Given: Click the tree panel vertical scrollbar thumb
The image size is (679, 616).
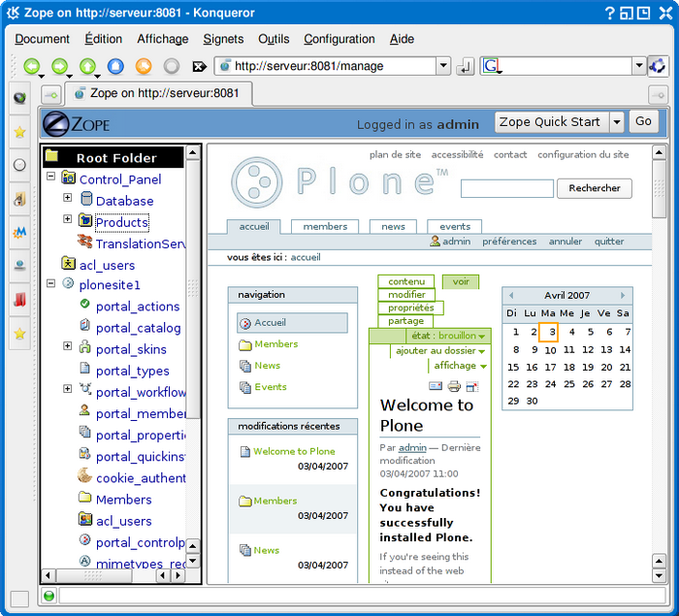Looking at the screenshot, I should (193, 289).
